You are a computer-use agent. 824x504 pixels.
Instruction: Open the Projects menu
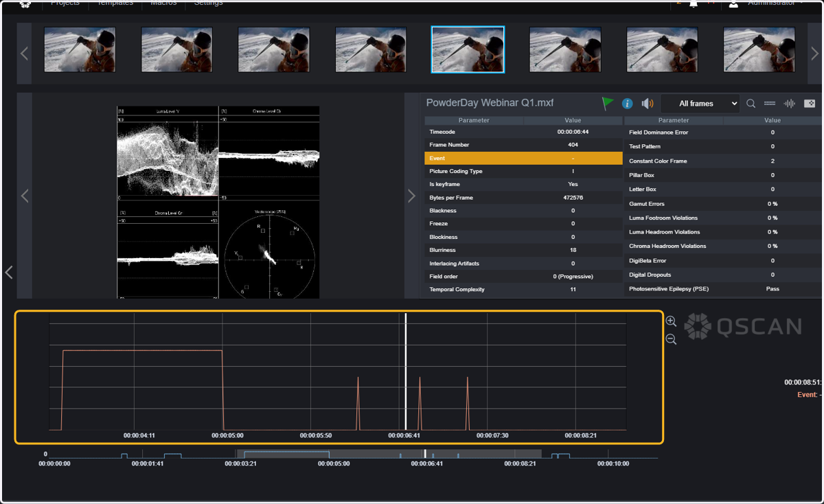click(65, 3)
